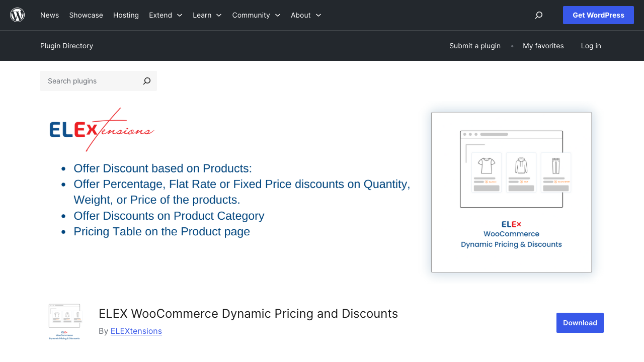Open Plugin Directory from the header
644x362 pixels.
(x=66, y=46)
